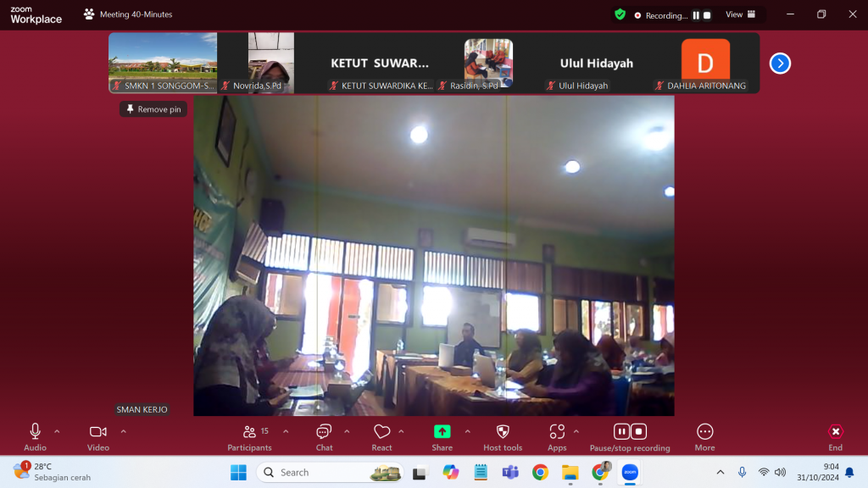The width and height of the screenshot is (868, 488).
Task: Expand the Participants options arrow
Action: 286,431
